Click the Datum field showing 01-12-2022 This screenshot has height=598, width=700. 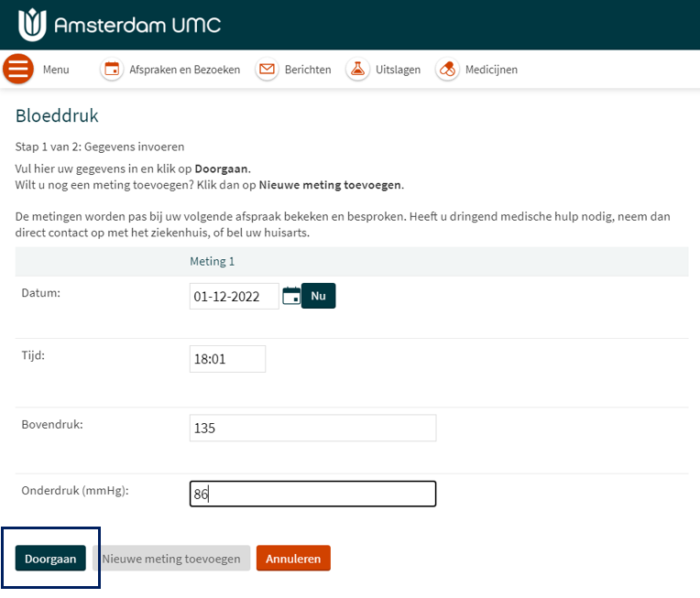(234, 297)
